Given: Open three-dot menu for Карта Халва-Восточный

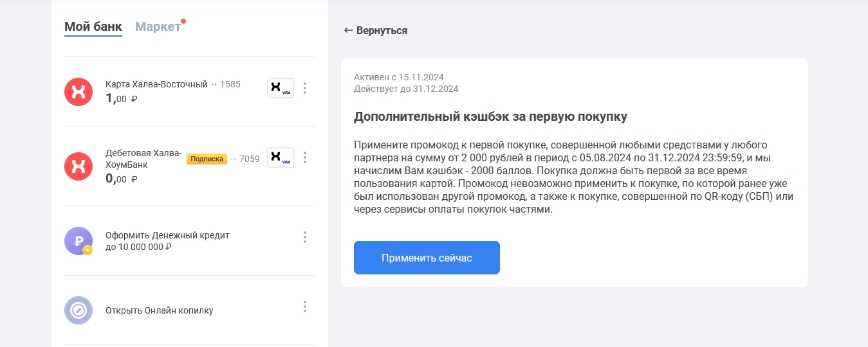Looking at the screenshot, I should tap(305, 88).
